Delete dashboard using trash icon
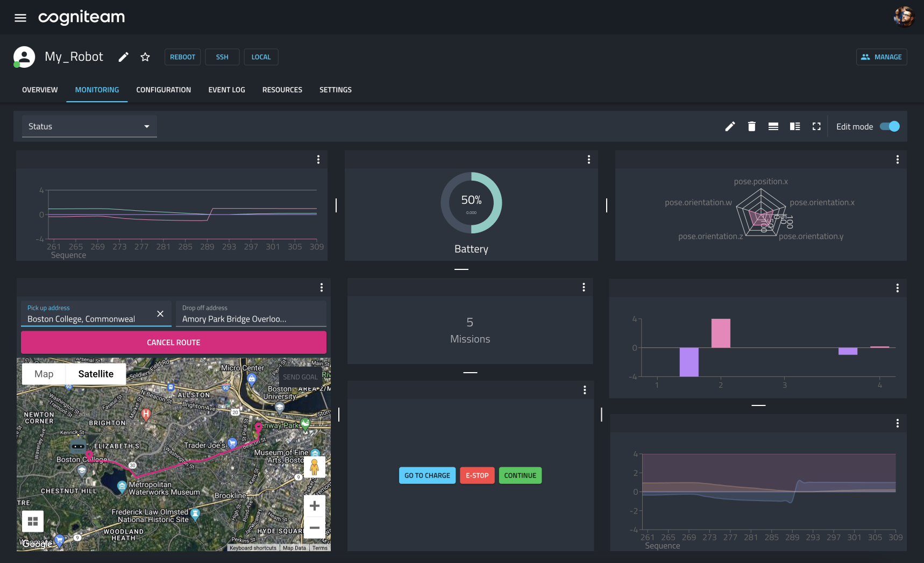This screenshot has height=563, width=924. pos(752,126)
